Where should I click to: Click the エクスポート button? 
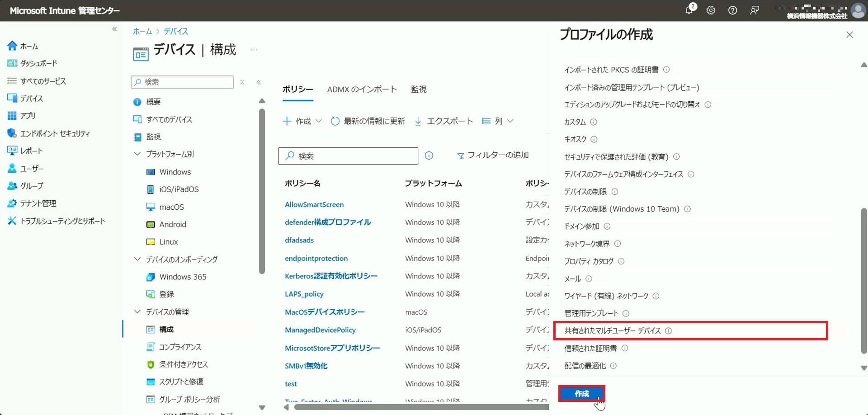(444, 121)
